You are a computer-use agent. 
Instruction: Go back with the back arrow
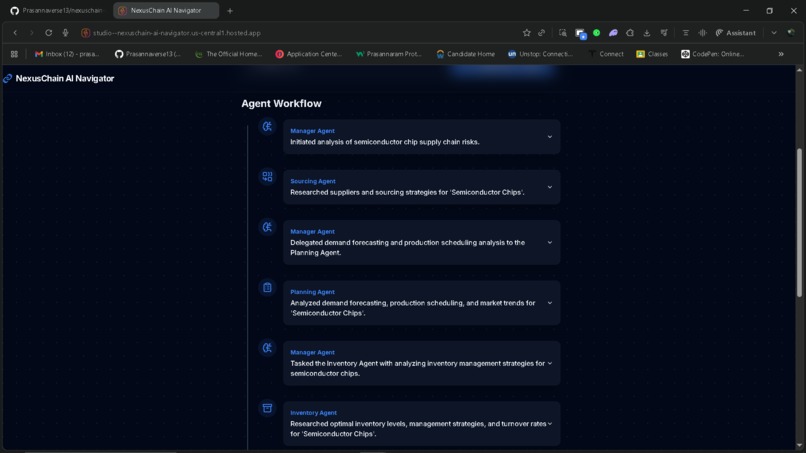(15, 33)
